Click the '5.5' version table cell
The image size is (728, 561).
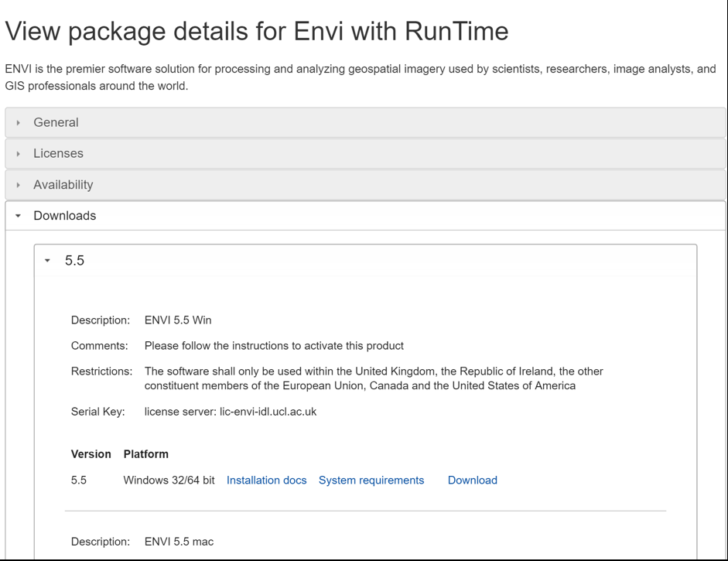pyautogui.click(x=79, y=481)
